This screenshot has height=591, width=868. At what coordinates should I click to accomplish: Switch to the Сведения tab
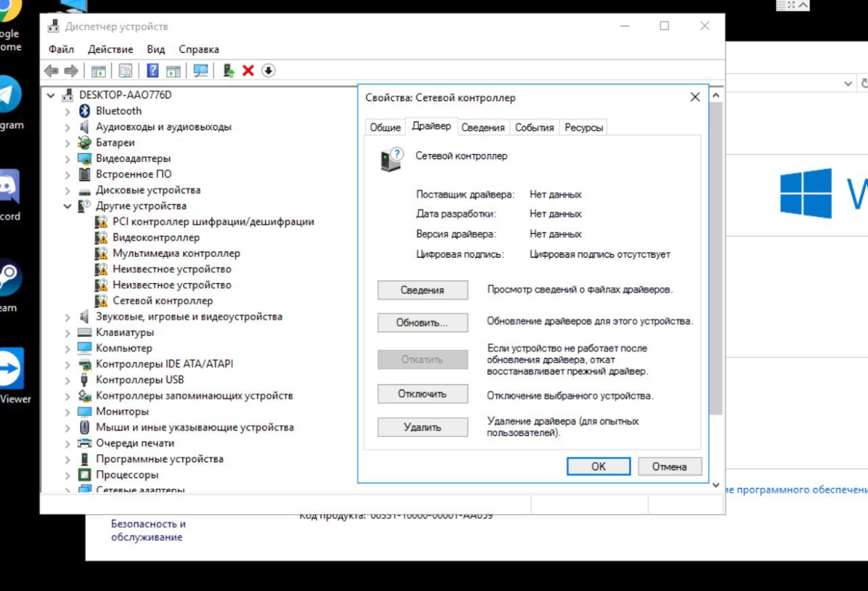[483, 127]
